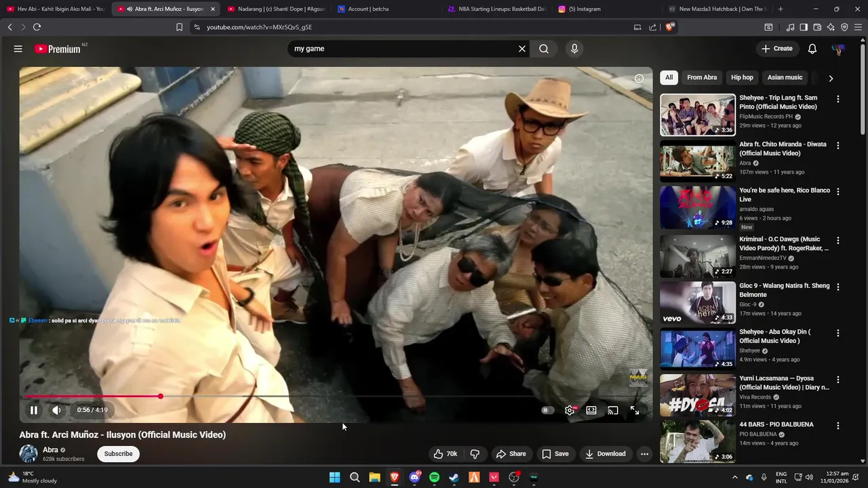This screenshot has height=488, width=868.
Task: Toggle the autoplay switch in player
Action: (x=547, y=410)
